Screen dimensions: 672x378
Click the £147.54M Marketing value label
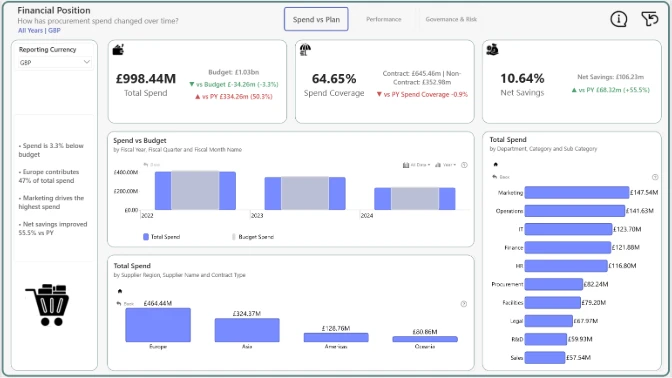644,192
